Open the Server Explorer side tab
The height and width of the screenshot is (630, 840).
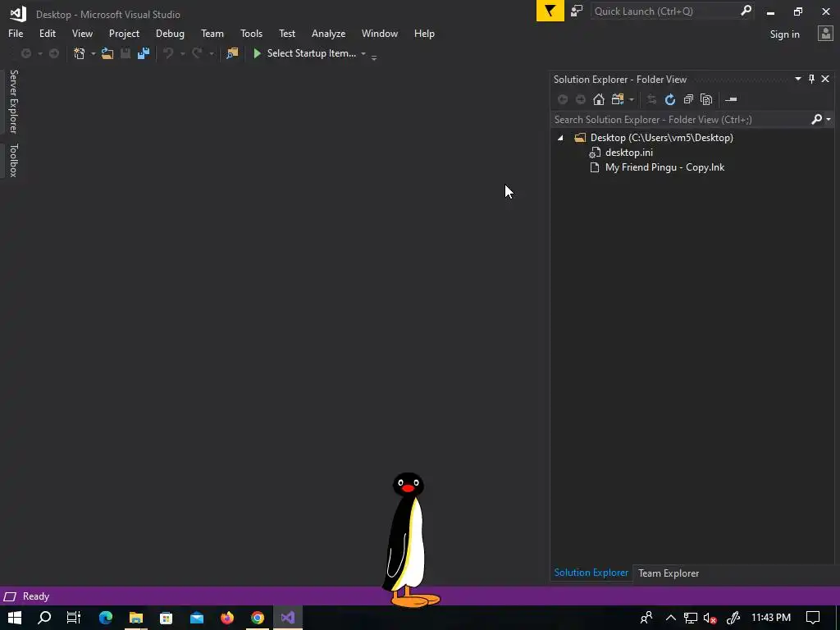[x=13, y=101]
